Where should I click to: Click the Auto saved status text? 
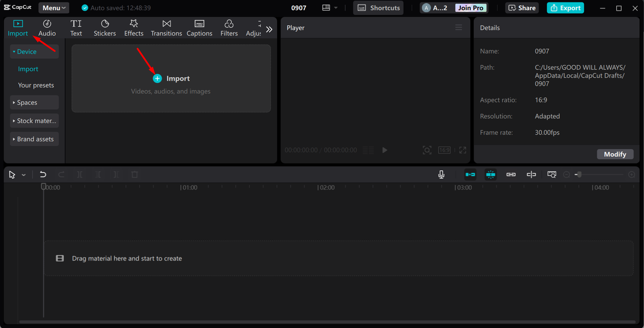coord(120,8)
